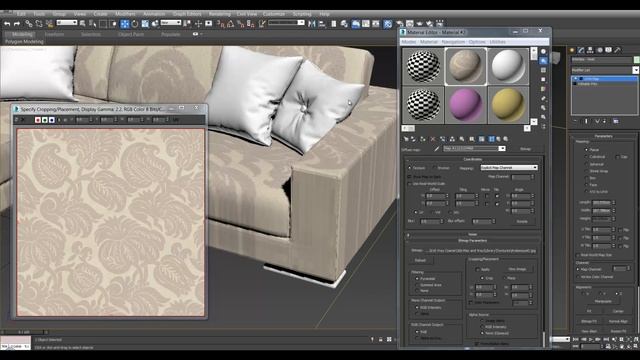Open the Material Editor toolbar icon

(x=387, y=24)
